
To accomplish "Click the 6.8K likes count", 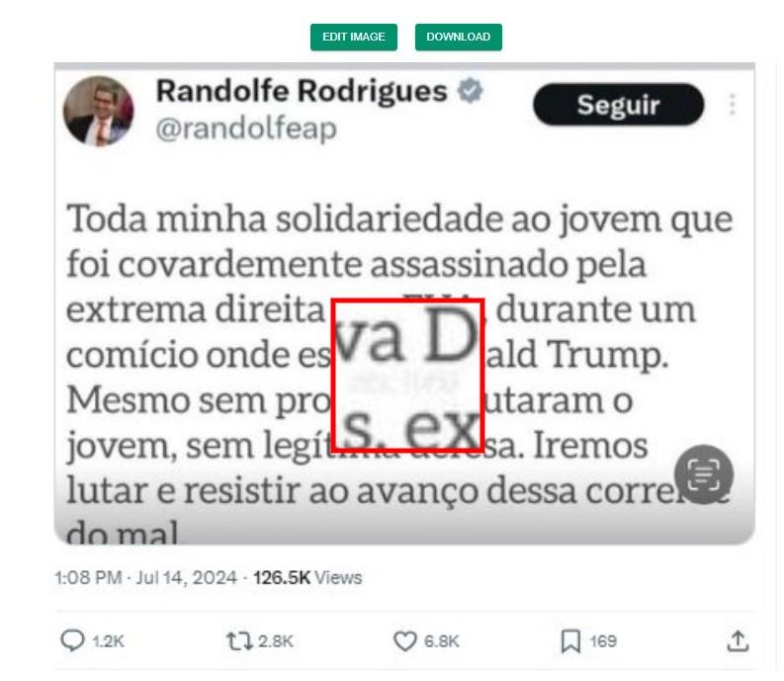I will (442, 641).
